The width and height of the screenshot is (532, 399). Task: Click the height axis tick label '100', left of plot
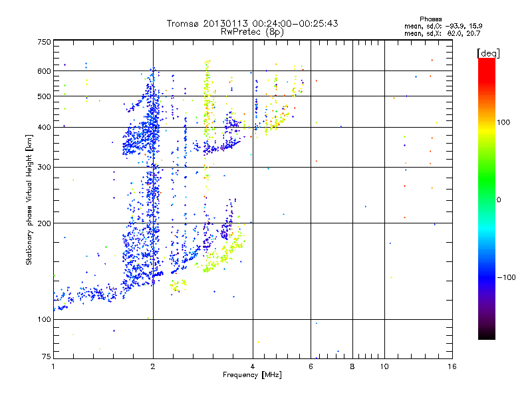44,320
